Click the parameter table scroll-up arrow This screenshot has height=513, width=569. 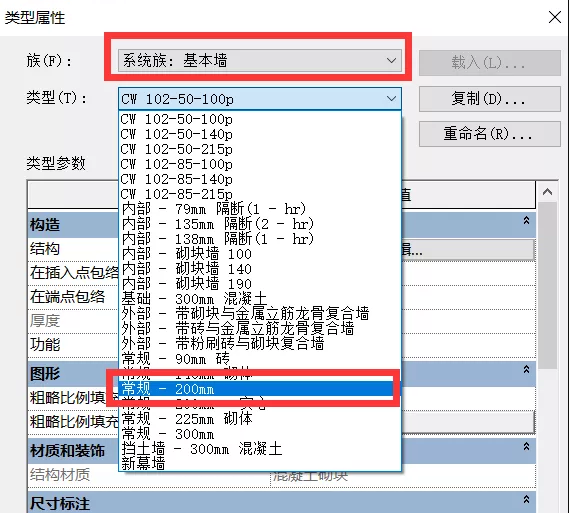tap(547, 192)
